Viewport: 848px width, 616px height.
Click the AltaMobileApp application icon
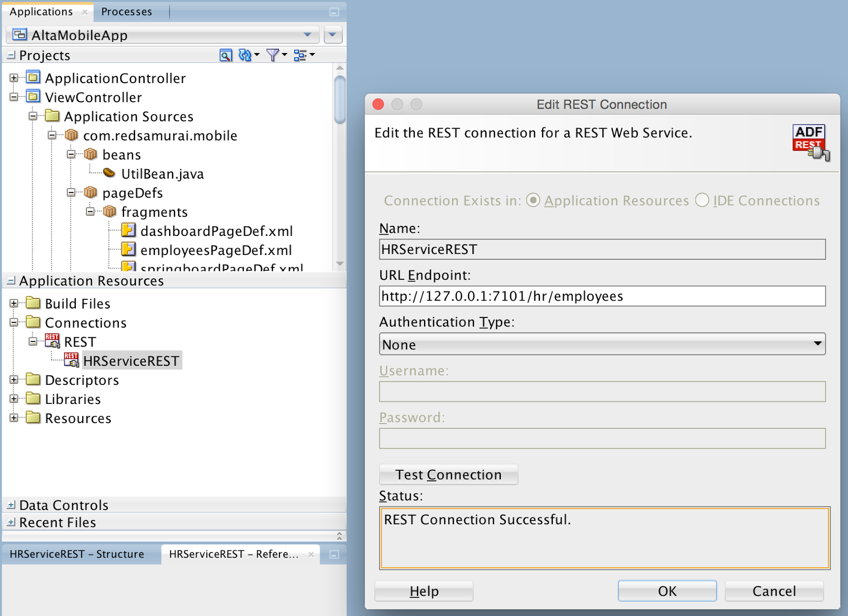(x=20, y=34)
